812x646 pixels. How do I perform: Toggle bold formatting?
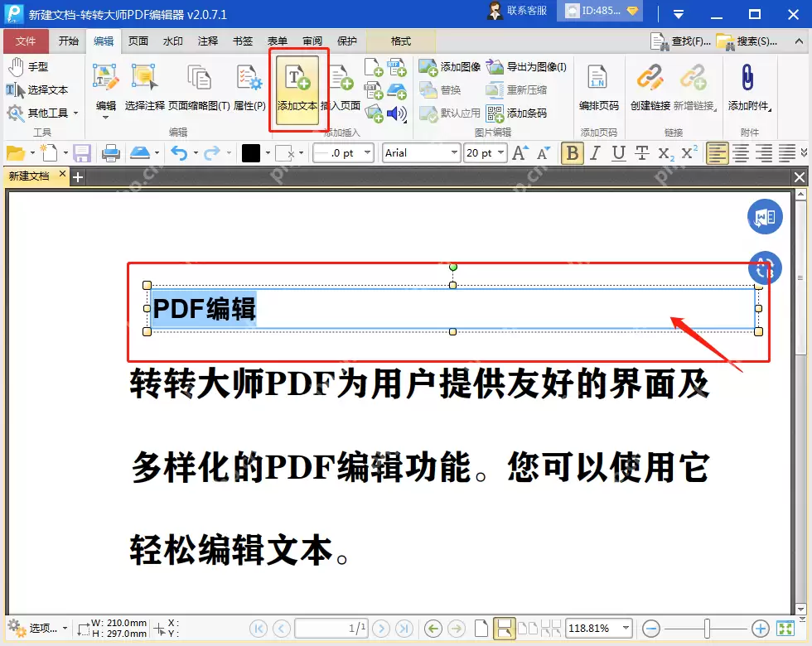click(x=572, y=152)
